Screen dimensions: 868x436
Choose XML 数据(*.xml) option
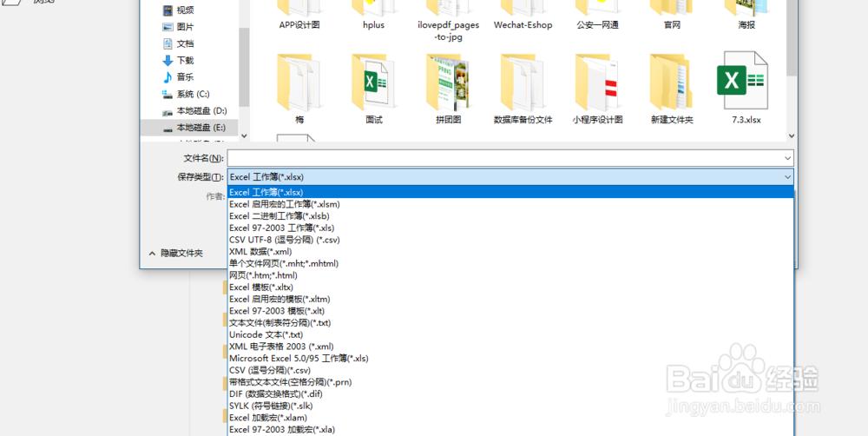(x=510, y=252)
